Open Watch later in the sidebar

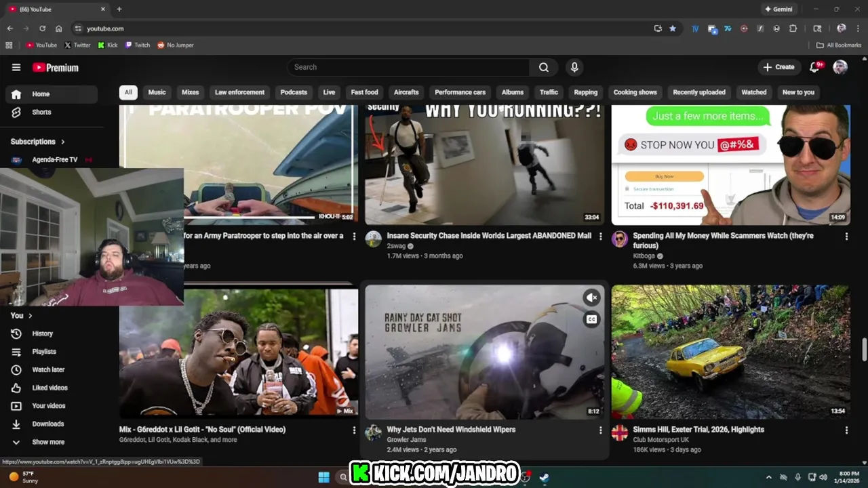click(x=52, y=369)
